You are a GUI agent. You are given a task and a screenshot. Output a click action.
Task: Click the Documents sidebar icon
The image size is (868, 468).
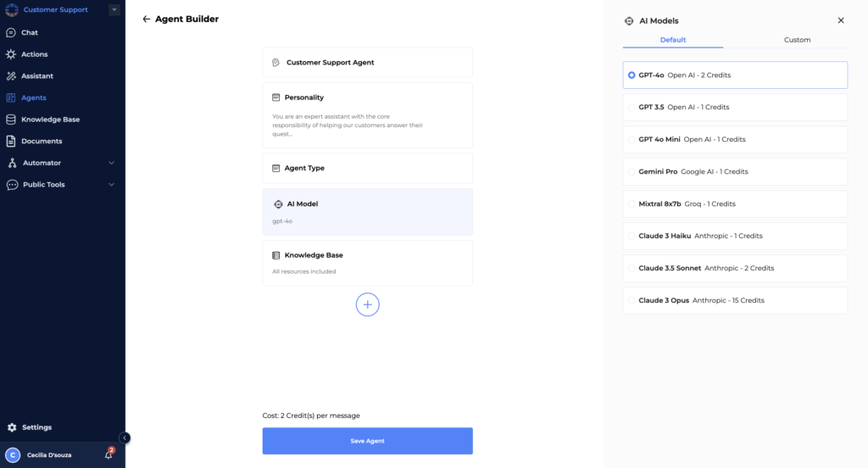[x=11, y=141]
